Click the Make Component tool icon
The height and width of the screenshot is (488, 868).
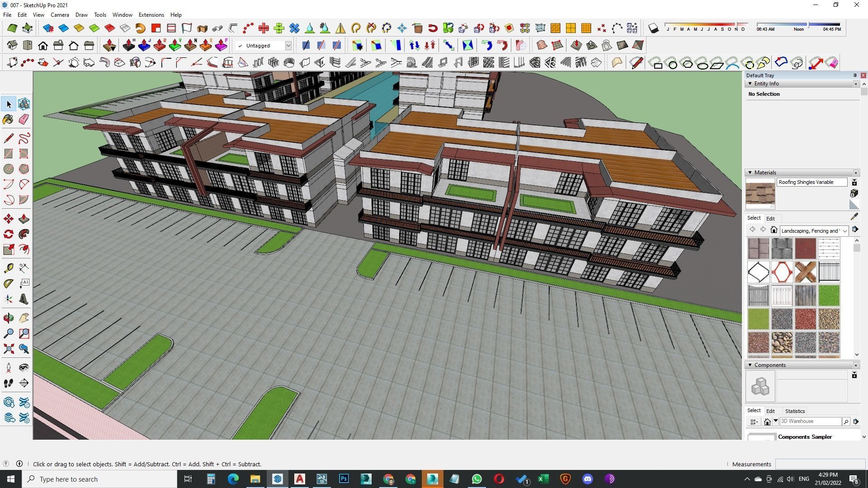24,104
